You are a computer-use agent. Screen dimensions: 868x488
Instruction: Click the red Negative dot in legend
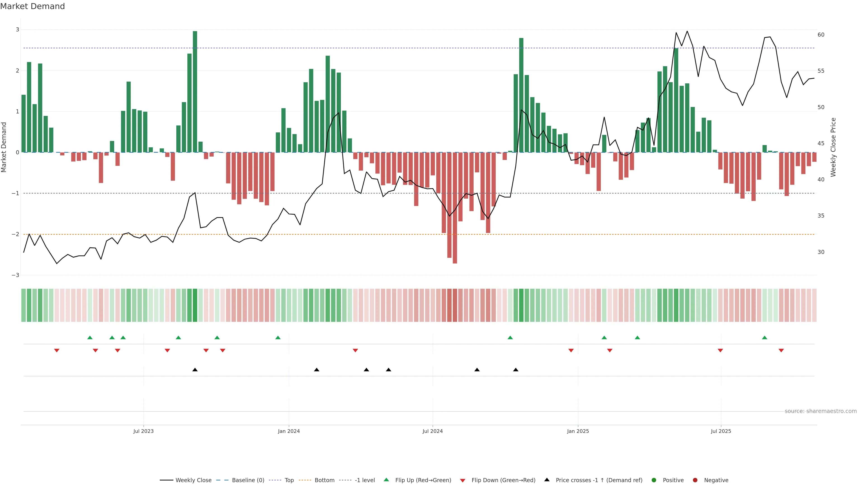tap(695, 480)
